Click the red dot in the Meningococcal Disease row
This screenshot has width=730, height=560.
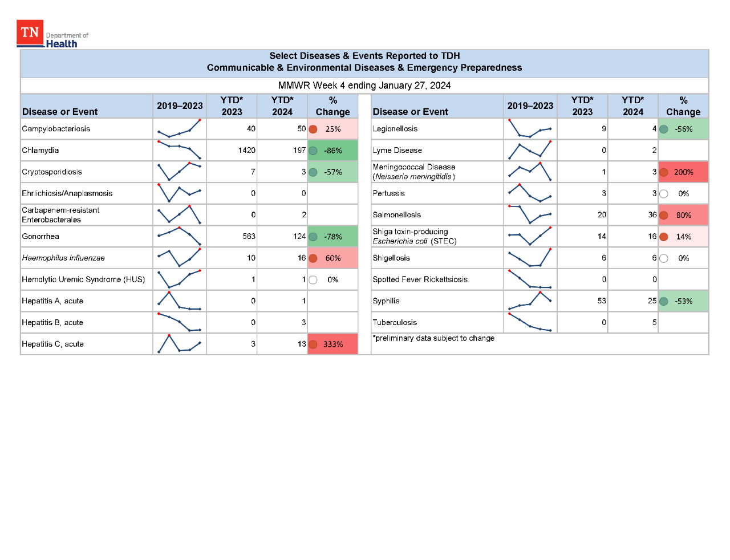point(664,172)
